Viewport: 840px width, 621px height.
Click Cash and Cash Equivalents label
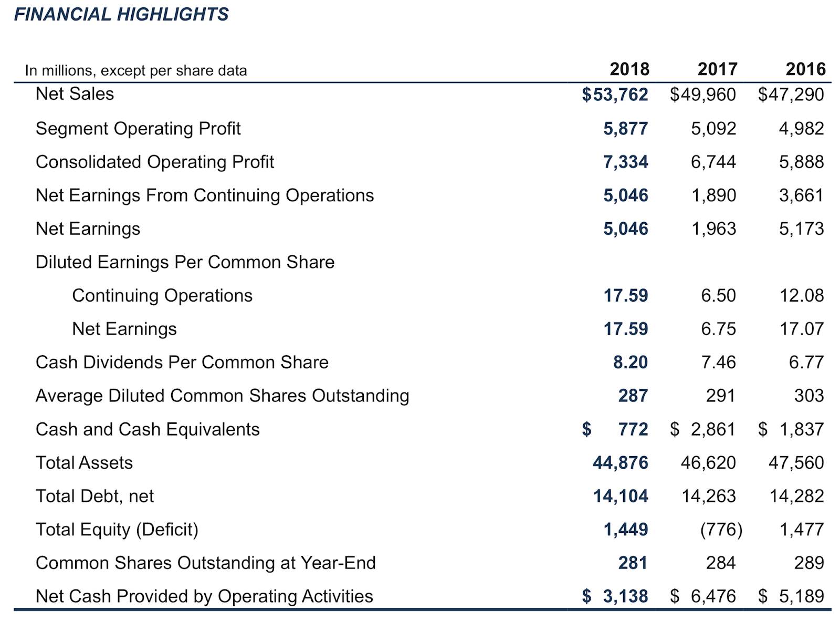148,429
